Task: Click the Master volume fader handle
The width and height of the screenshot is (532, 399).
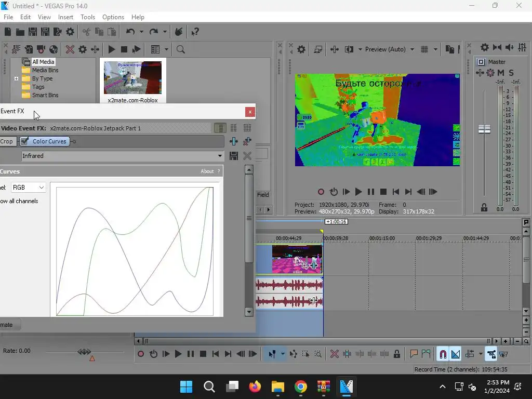Action: (484, 129)
